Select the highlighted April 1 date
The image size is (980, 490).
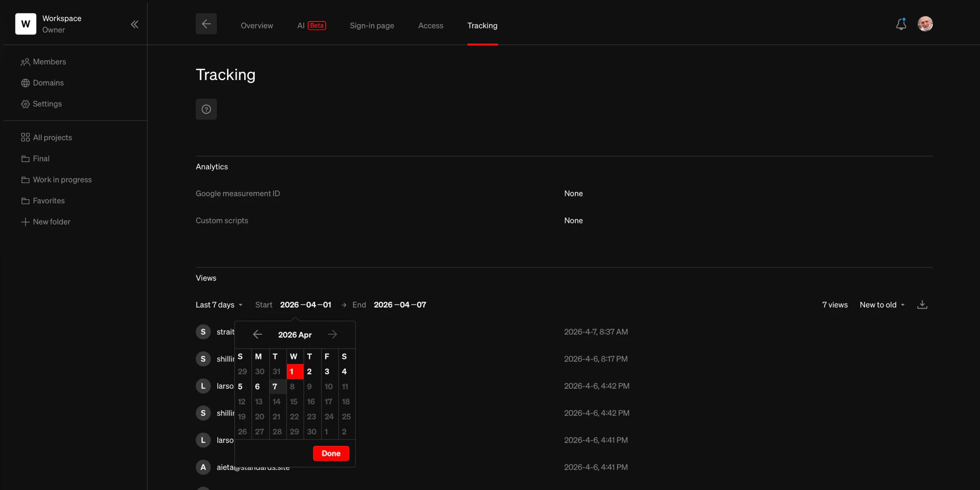coord(294,371)
